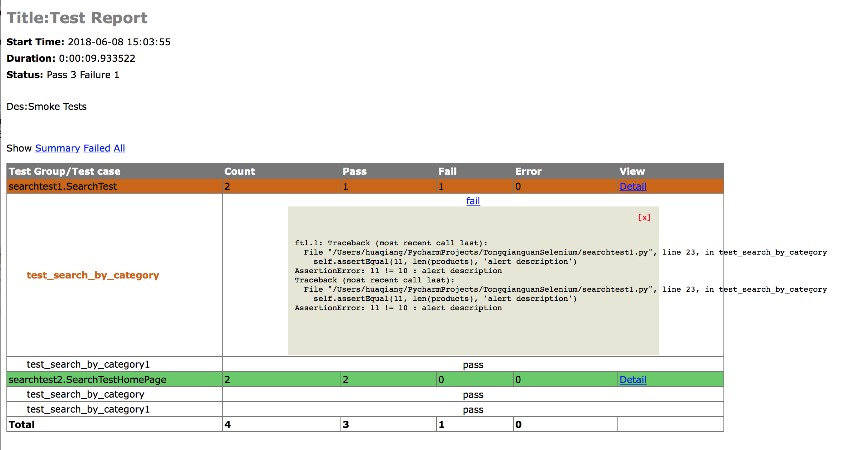This screenshot has height=450, width=868.
Task: Close traceback popup with red [x]
Action: coord(644,218)
